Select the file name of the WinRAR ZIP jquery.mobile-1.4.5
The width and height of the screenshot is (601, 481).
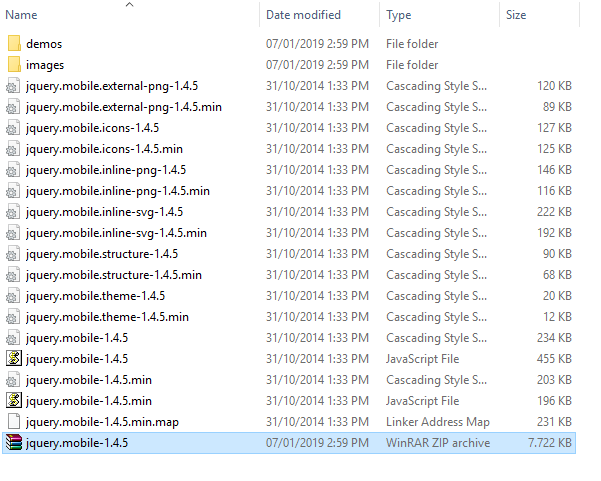77,443
